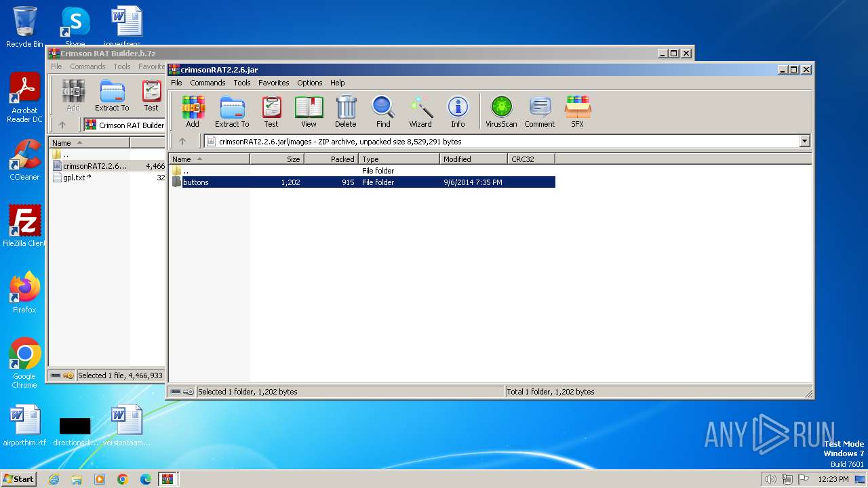Screen dimensions: 868x488
Task: Sort by Type column header
Action: (x=399, y=159)
